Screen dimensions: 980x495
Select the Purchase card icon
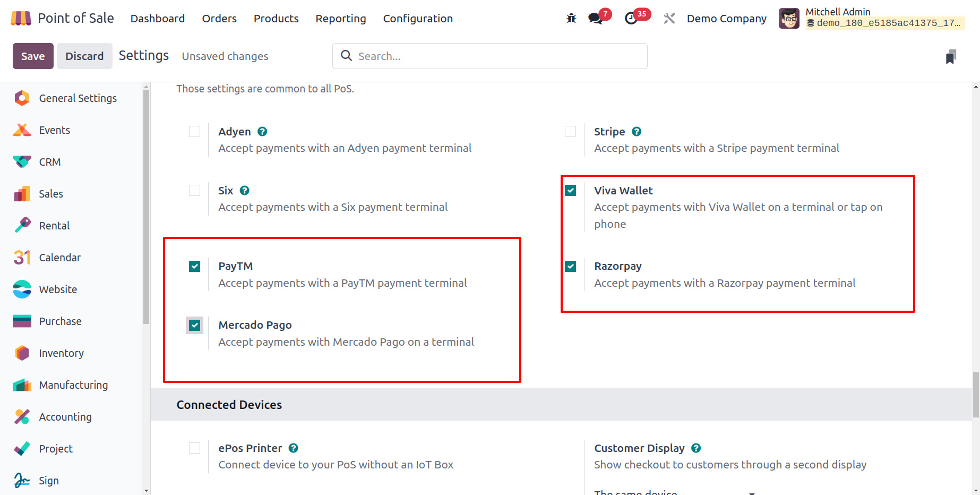tap(22, 321)
